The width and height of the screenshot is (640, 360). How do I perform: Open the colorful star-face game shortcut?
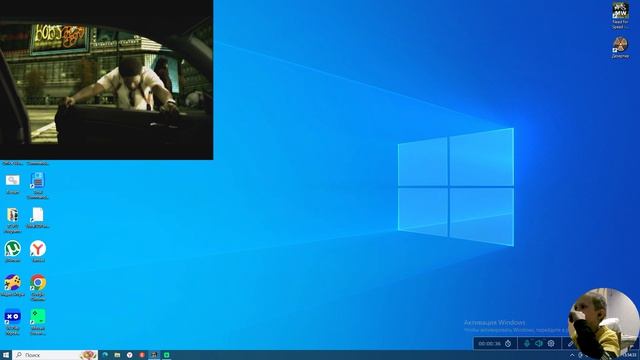[x=13, y=283]
